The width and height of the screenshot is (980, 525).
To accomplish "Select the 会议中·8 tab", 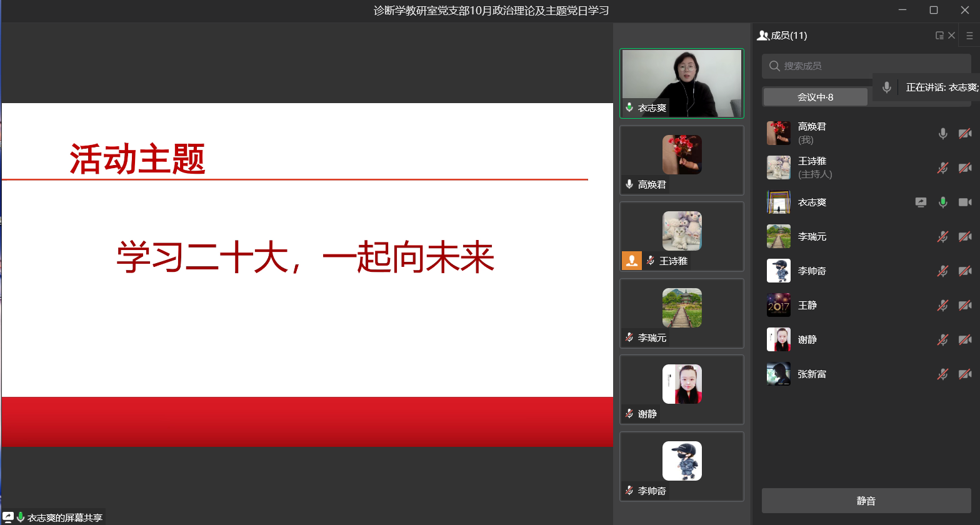I will point(815,97).
